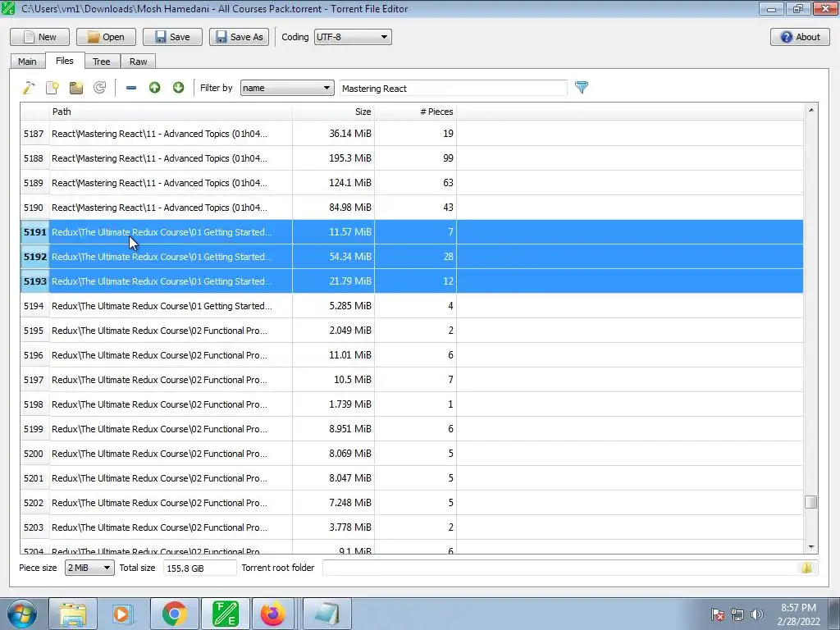Click the Mastering React filter field
Viewport: 840px width, 630px height.
click(x=453, y=89)
